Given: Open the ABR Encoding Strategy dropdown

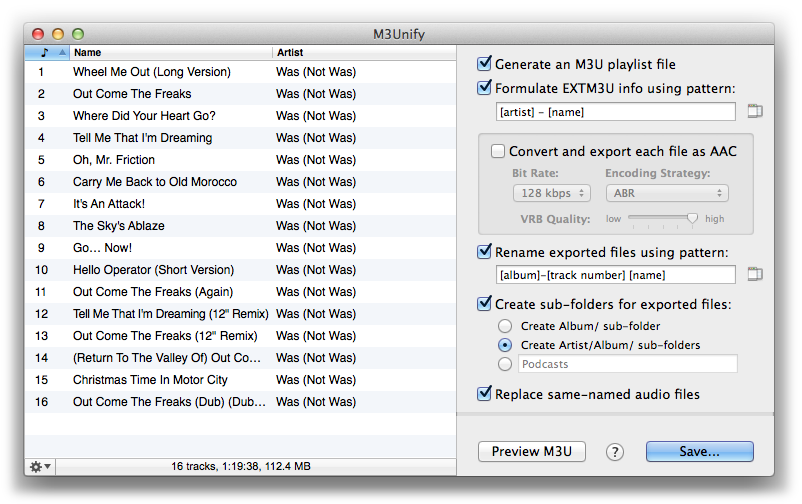Looking at the screenshot, I should (x=667, y=193).
